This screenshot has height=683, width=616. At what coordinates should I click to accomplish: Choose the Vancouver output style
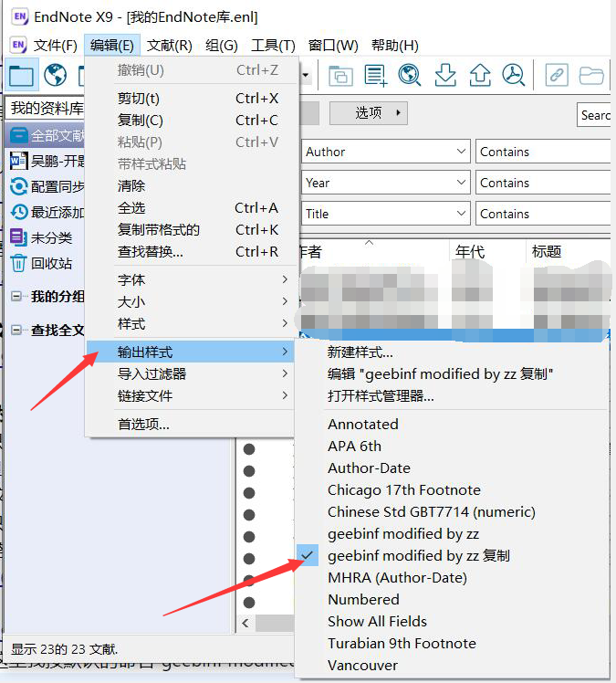pyautogui.click(x=362, y=666)
